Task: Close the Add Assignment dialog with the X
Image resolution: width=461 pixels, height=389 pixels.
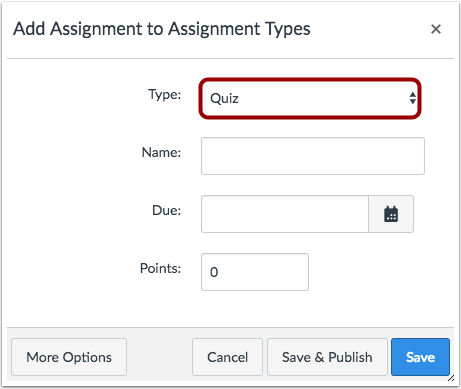Action: click(436, 29)
